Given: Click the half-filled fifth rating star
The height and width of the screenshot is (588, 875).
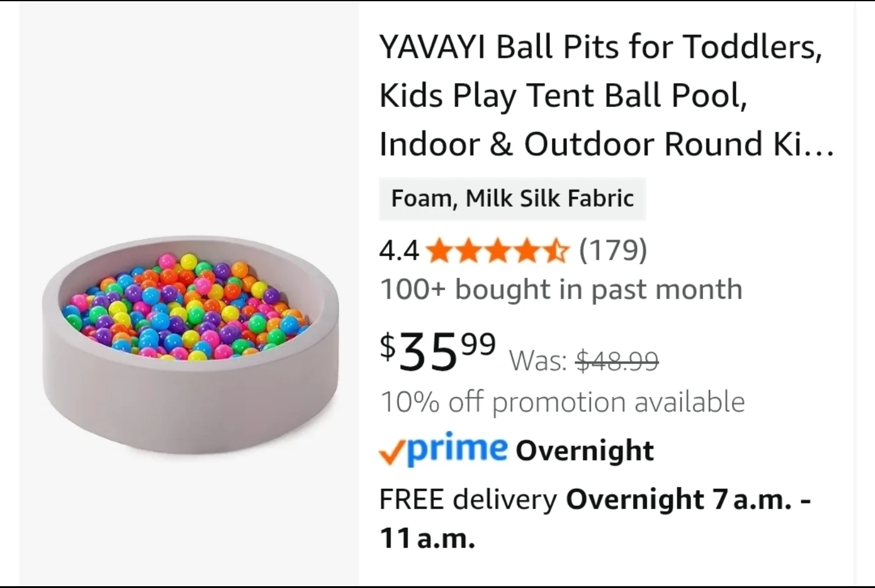Looking at the screenshot, I should coord(556,251).
